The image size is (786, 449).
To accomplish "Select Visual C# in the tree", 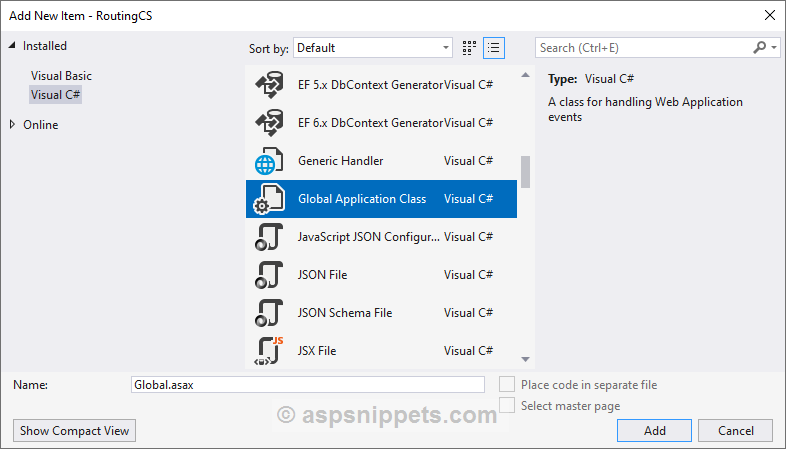I will coord(55,95).
